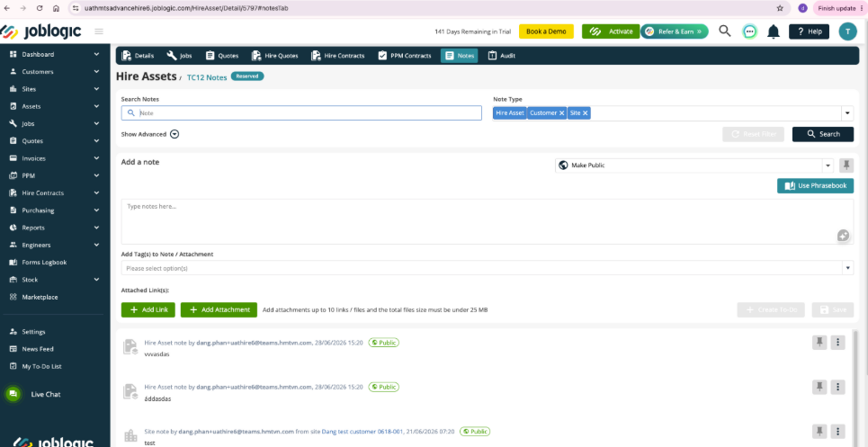Open more options for 'test' site note
The width and height of the screenshot is (868, 447).
[x=838, y=431]
